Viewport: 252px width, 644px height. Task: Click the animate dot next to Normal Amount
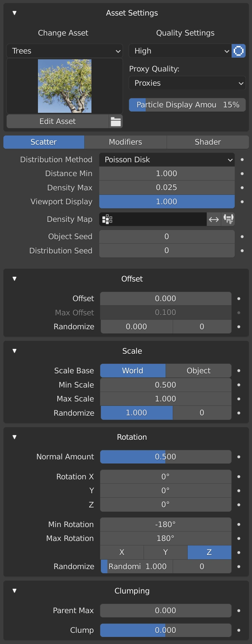click(239, 457)
